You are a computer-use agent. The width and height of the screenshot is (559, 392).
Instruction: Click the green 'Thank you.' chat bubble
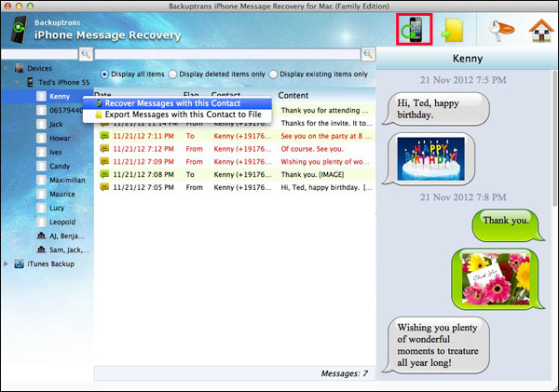point(508,225)
